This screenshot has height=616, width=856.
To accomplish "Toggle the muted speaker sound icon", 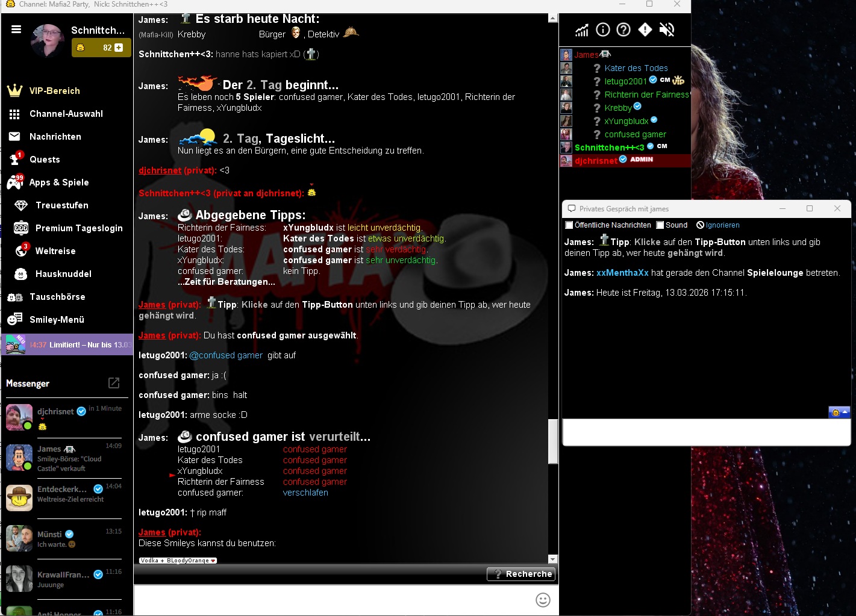I will coord(666,30).
